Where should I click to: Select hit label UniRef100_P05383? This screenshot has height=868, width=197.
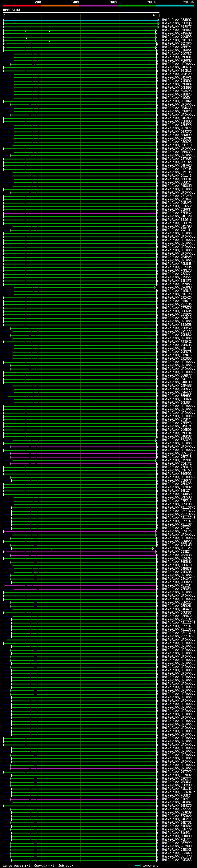pyautogui.click(x=176, y=860)
